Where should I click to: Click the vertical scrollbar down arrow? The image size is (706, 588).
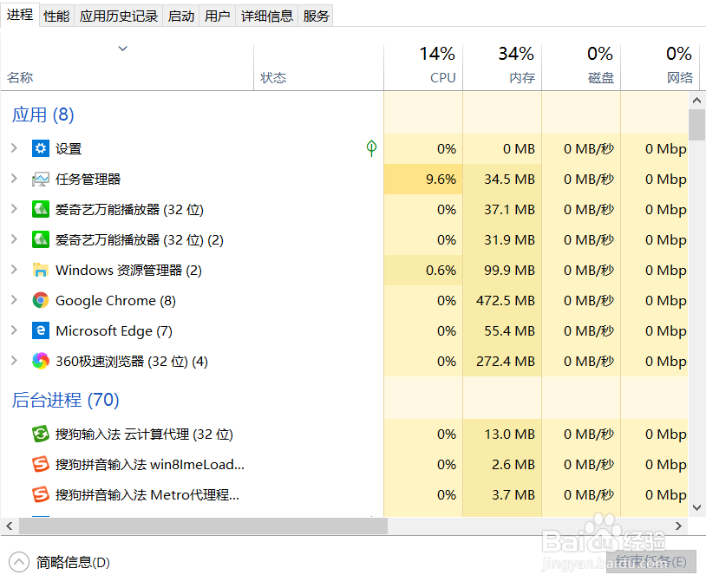point(696,508)
